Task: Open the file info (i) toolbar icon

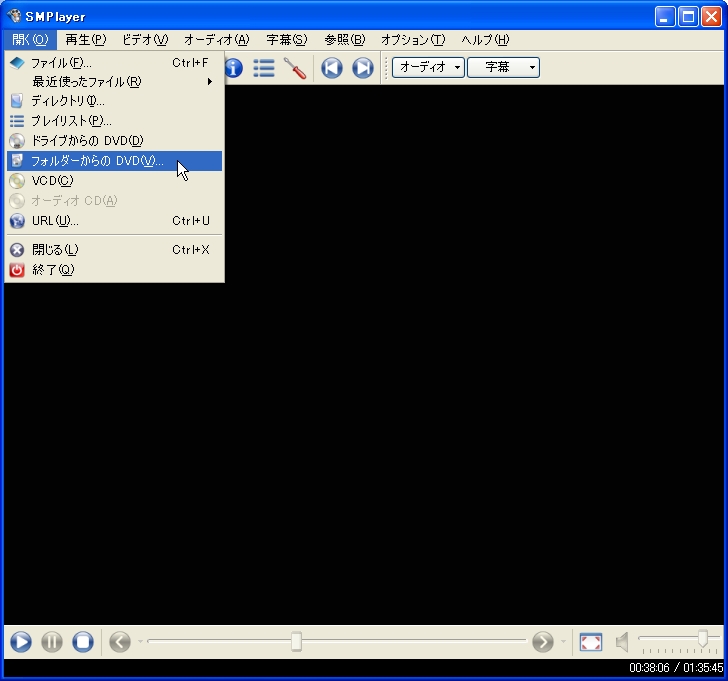Action: pos(234,68)
